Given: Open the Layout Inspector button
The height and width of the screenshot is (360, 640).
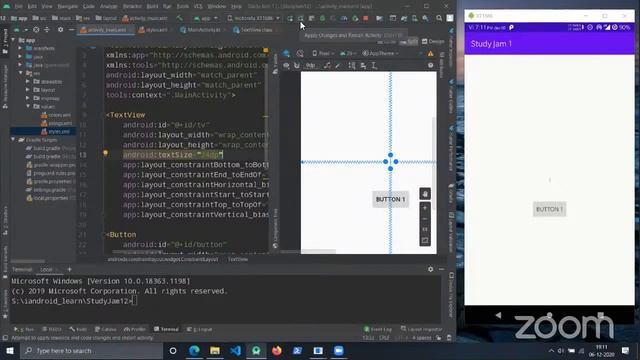Looking at the screenshot, I should 421,329.
